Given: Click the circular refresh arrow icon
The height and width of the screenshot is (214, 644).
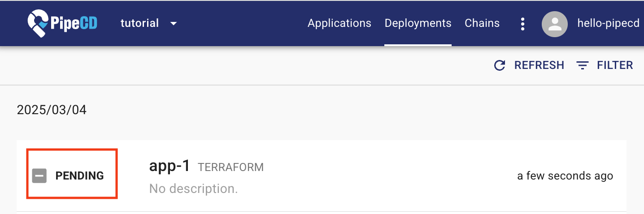Looking at the screenshot, I should [500, 65].
